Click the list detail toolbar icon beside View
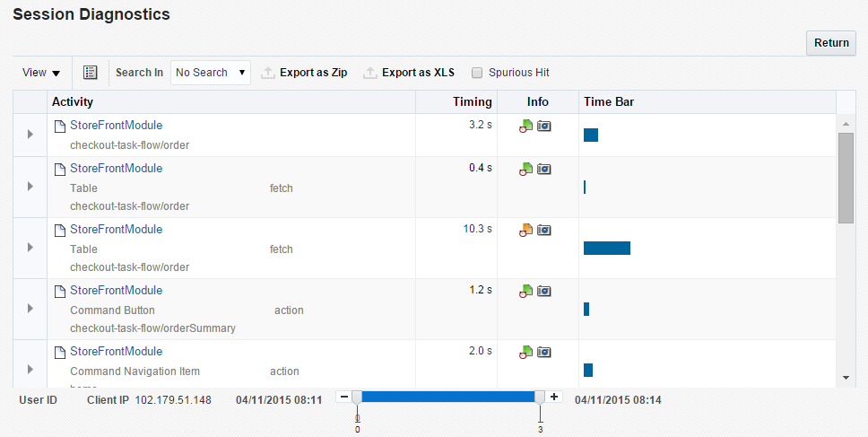 coord(91,73)
